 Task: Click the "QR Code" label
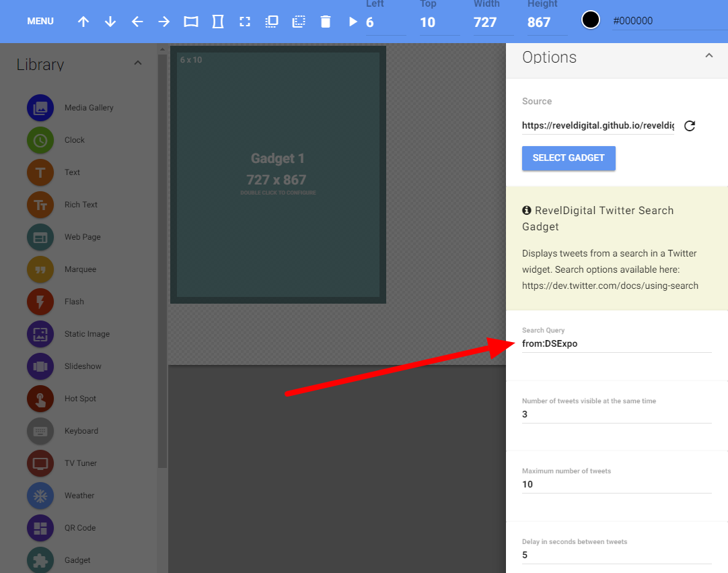(80, 527)
